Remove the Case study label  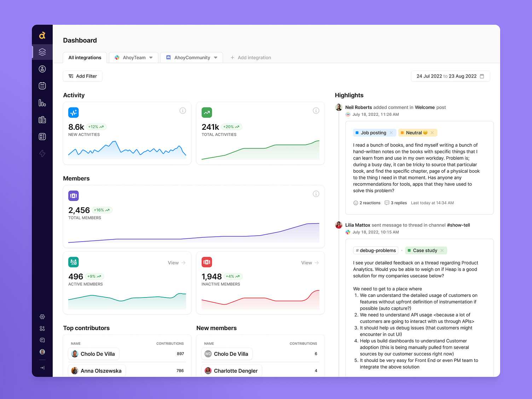coord(442,250)
